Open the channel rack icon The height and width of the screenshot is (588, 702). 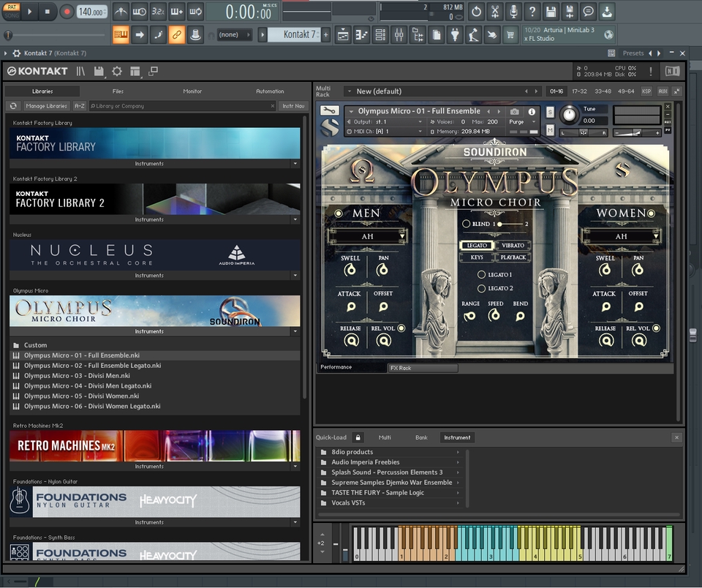(x=380, y=34)
